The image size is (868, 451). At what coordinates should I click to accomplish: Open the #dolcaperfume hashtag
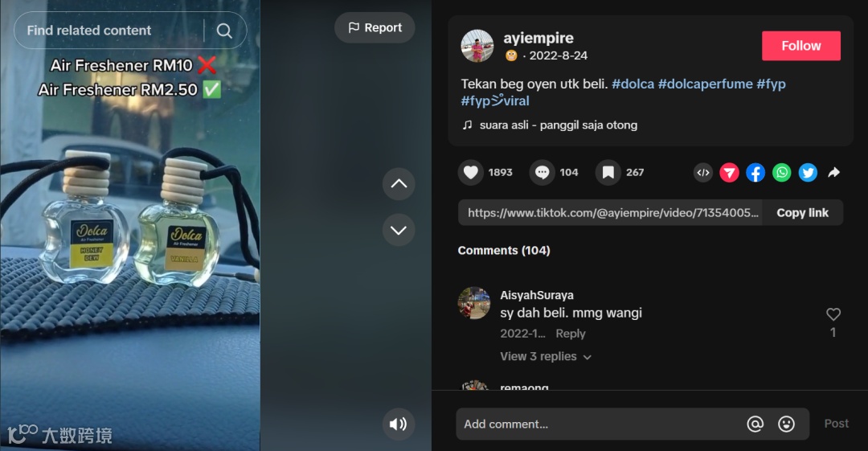point(706,84)
